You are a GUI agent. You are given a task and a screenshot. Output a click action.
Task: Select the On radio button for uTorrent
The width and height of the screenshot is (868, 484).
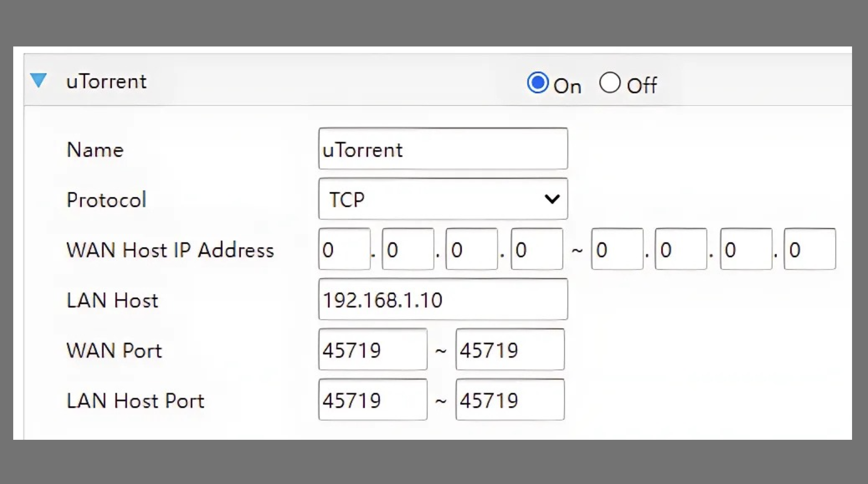coord(538,82)
